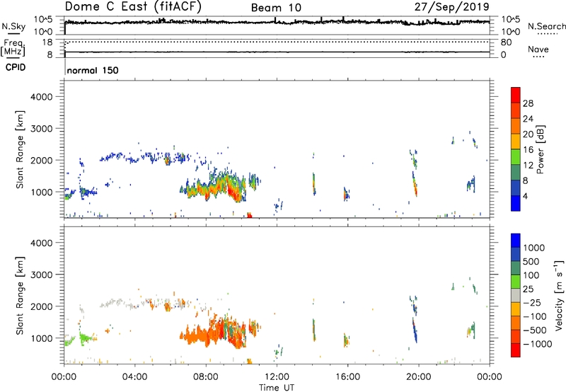Click the 'N.Sky' legend label
Screen dimensions: 566x392
[13, 26]
